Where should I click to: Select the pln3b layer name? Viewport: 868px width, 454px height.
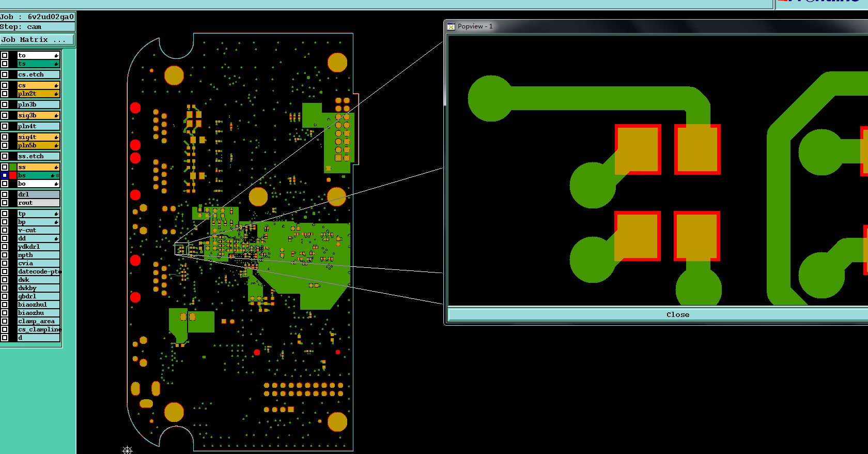tap(39, 104)
